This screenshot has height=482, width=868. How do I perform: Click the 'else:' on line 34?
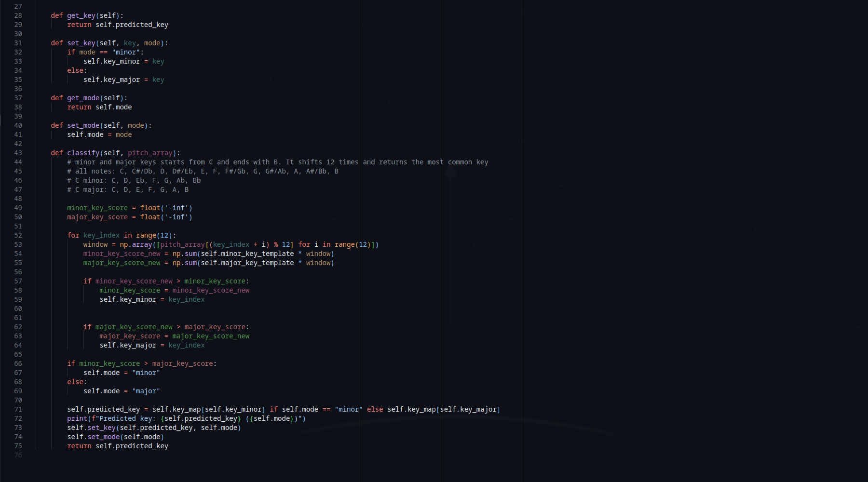tap(77, 70)
